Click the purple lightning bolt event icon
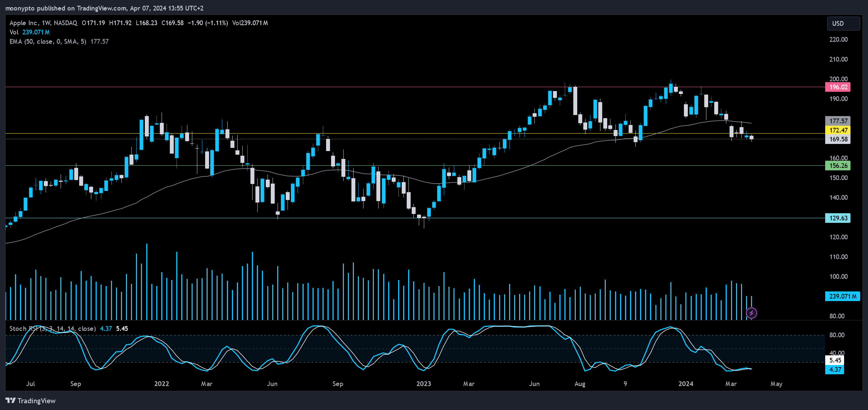This screenshot has width=868, height=410. pos(751,313)
